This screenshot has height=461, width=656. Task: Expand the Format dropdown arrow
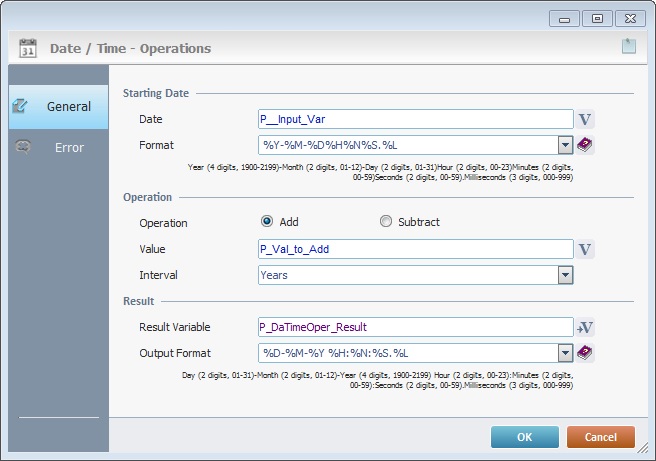click(565, 145)
